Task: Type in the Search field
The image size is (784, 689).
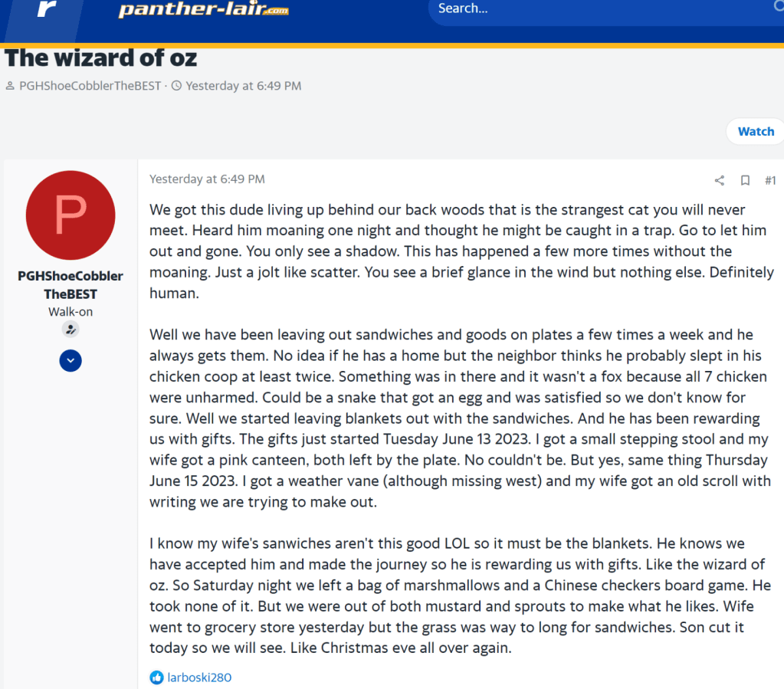Action: click(598, 9)
